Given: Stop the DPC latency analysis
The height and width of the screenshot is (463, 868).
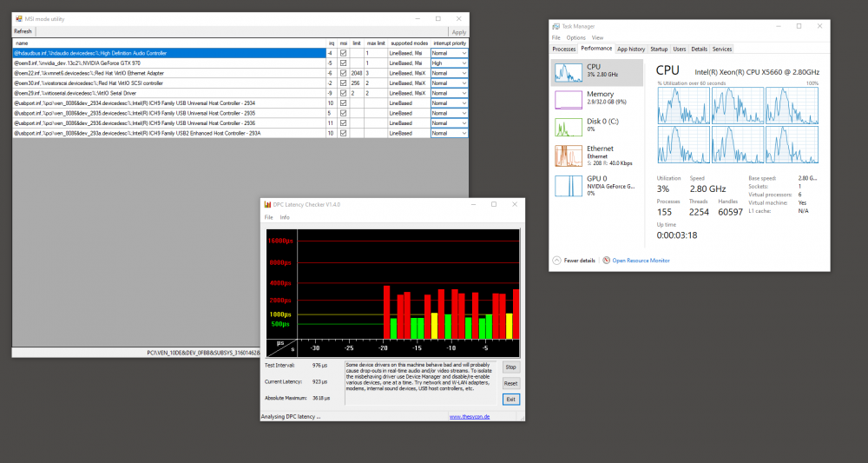Looking at the screenshot, I should [511, 367].
